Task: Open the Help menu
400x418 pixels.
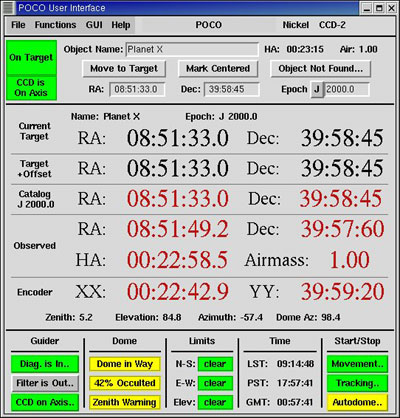Action: 121,25
